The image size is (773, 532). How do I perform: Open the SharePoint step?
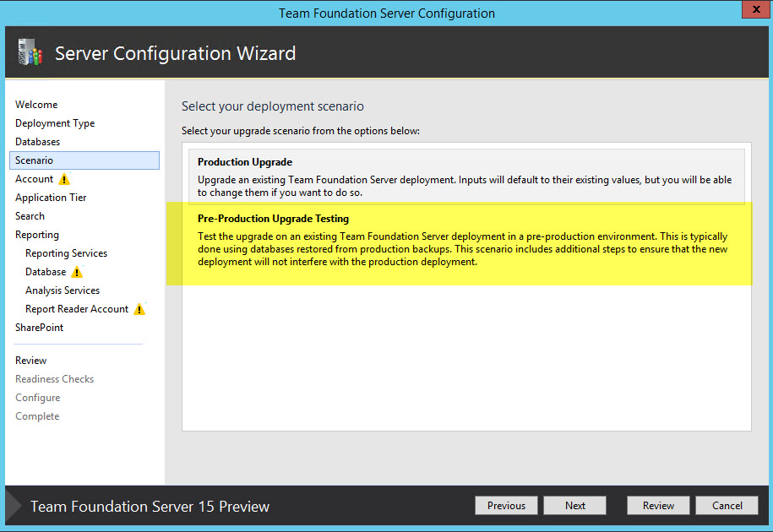tap(40, 328)
